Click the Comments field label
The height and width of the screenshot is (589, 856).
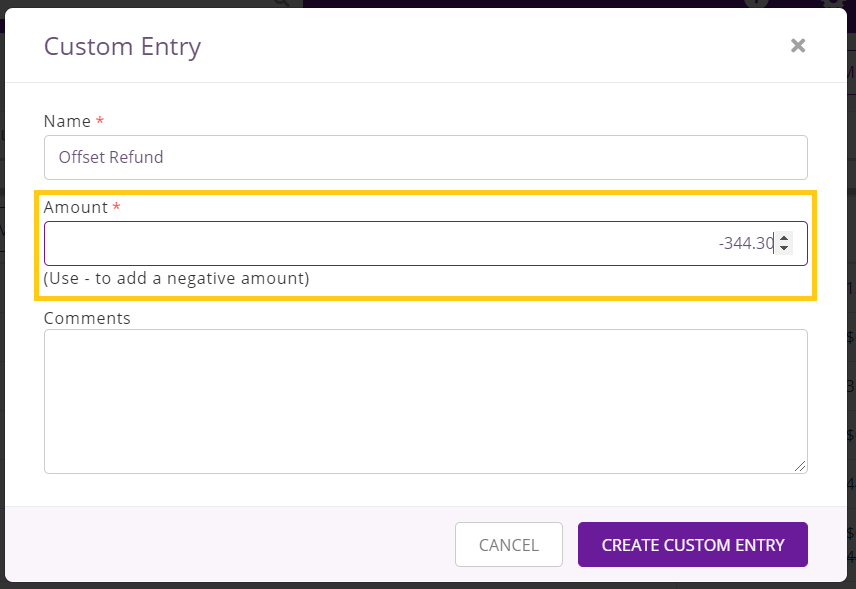pyautogui.click(x=87, y=318)
